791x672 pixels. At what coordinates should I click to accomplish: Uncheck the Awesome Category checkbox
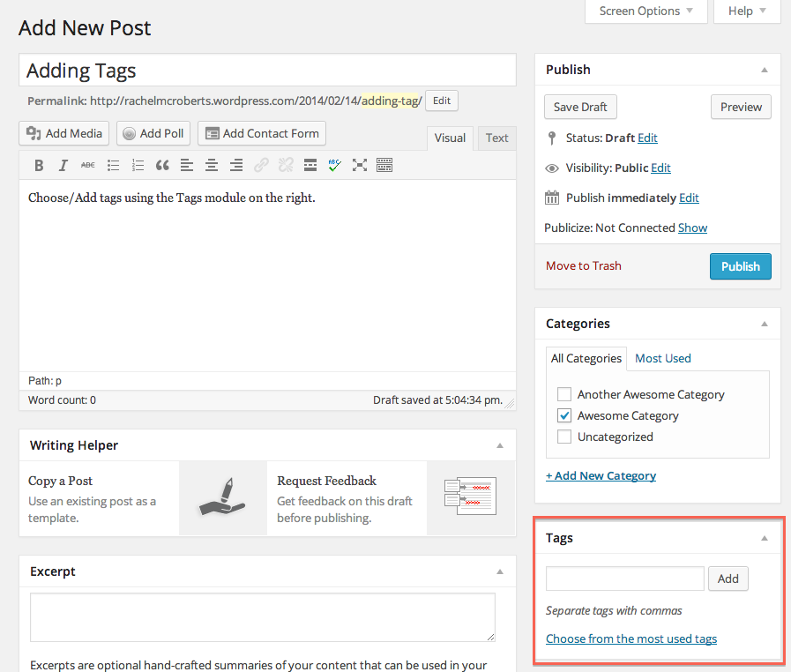point(564,415)
